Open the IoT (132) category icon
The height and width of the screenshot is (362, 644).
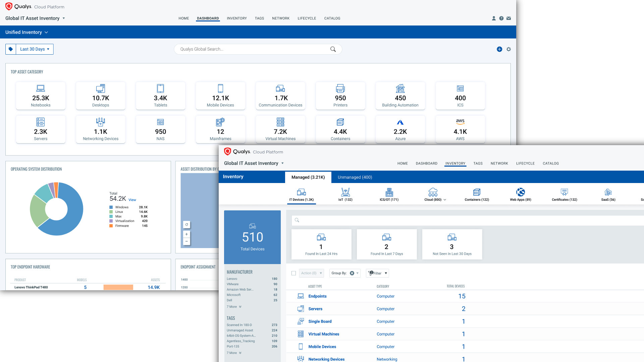(345, 192)
